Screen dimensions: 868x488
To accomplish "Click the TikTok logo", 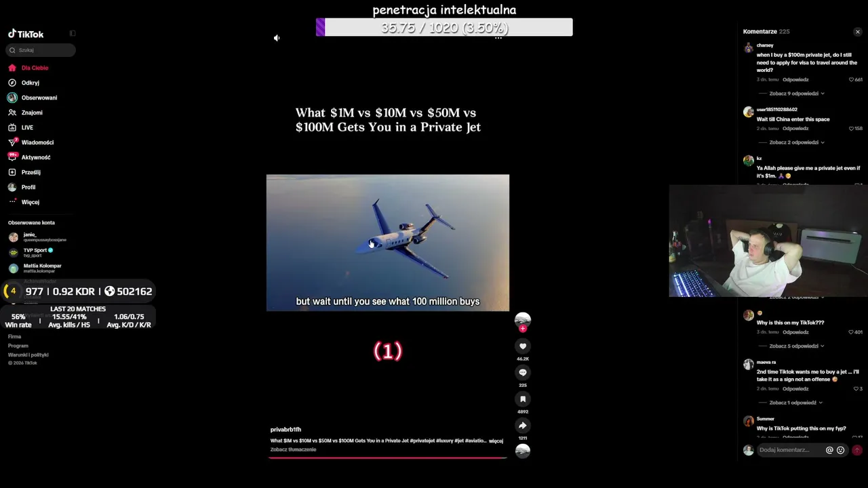I will click(26, 34).
